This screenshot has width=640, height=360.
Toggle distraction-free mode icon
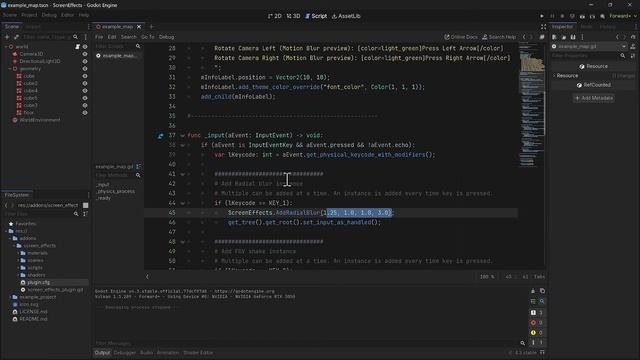coord(543,27)
